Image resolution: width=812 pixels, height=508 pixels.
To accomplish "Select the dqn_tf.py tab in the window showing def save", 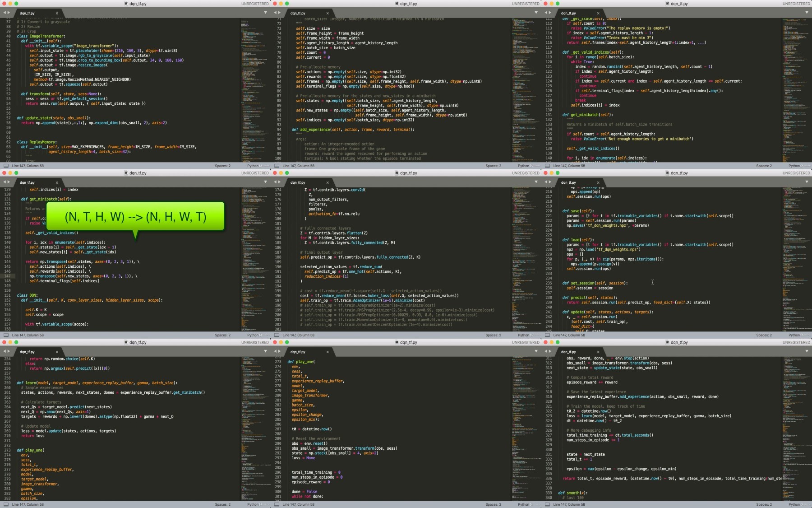I will coord(568,182).
